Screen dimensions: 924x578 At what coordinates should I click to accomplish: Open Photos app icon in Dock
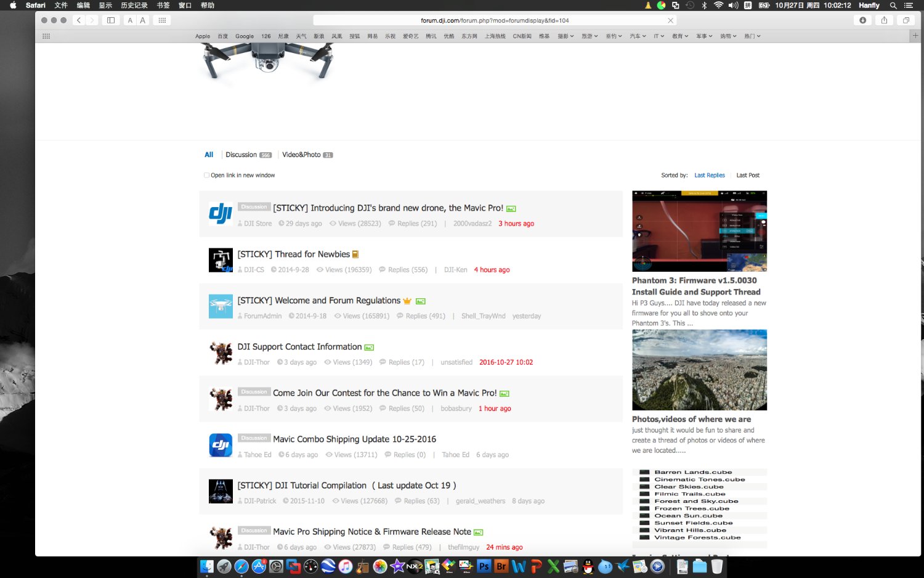[380, 566]
